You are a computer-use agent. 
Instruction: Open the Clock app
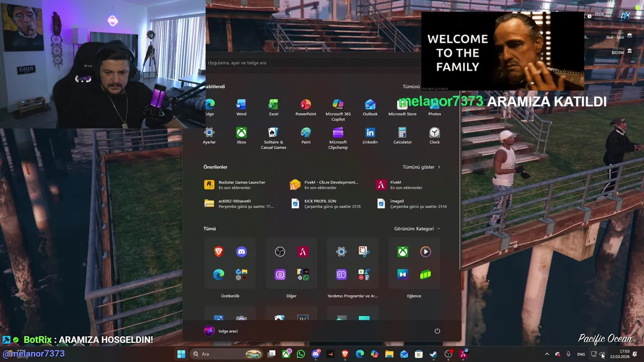pos(435,136)
